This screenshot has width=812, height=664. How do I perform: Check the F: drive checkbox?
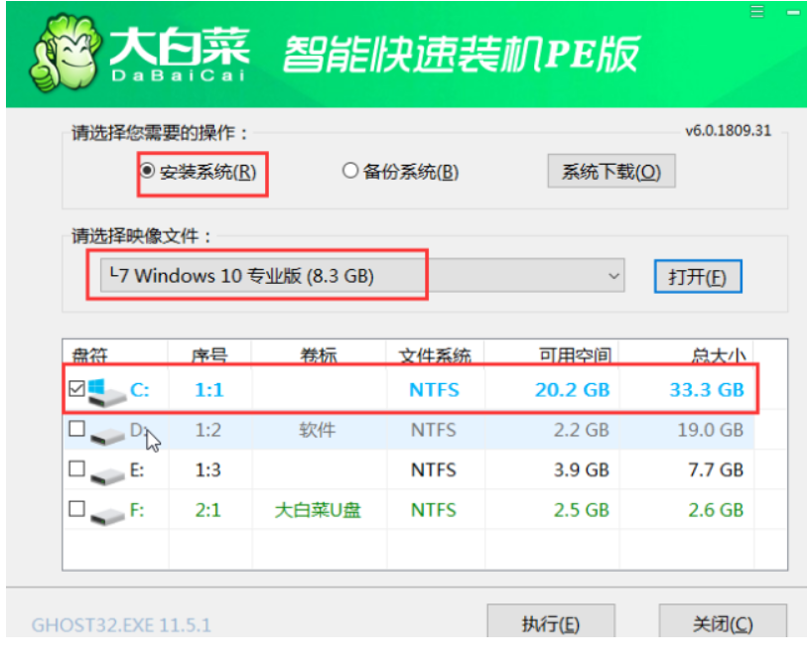[76, 509]
